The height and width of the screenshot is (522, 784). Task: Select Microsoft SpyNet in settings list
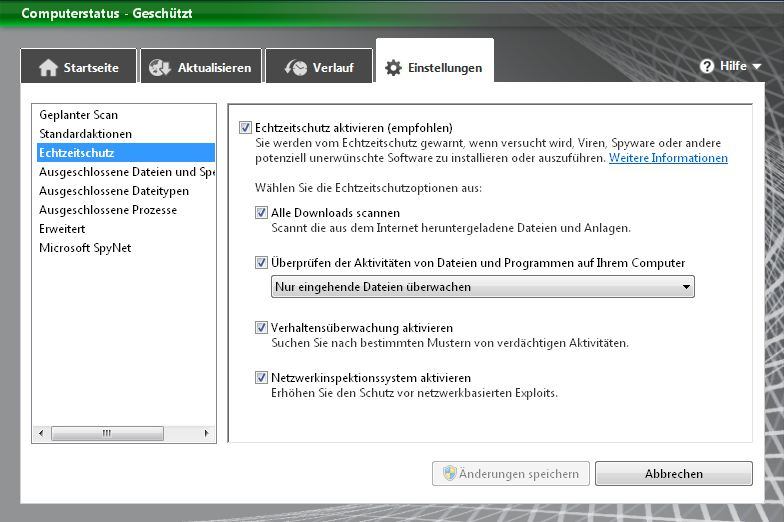coord(126,248)
